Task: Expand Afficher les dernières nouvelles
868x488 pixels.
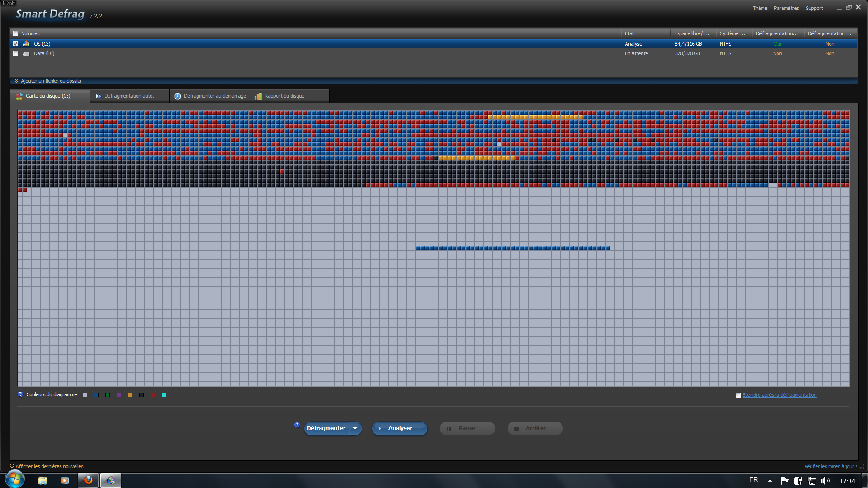Action: tap(49, 466)
